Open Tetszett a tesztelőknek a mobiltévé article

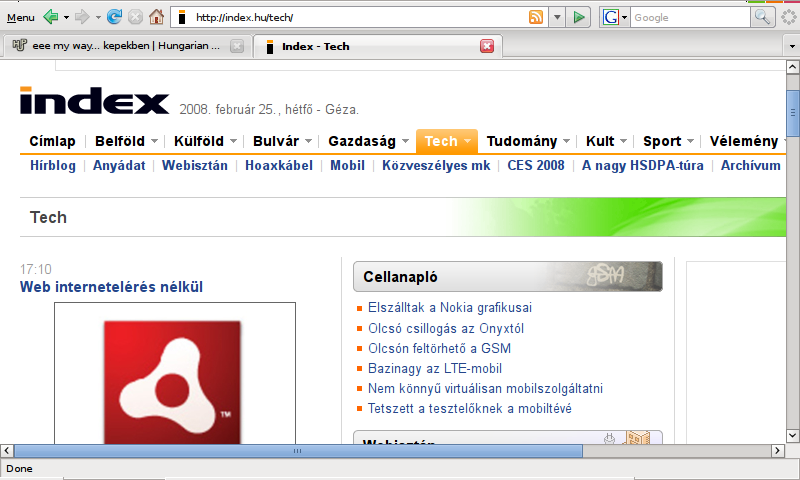469,409
